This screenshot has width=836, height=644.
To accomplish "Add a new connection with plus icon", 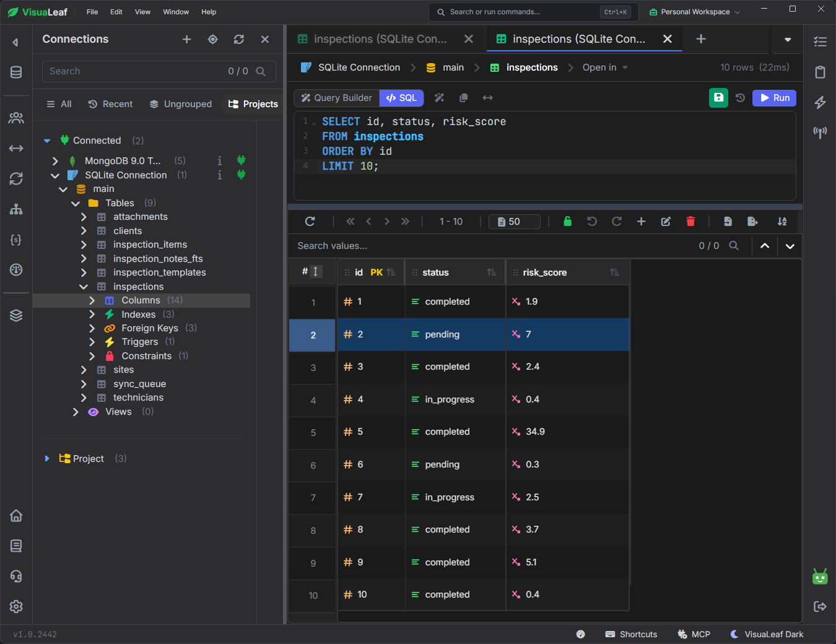I will pyautogui.click(x=186, y=40).
